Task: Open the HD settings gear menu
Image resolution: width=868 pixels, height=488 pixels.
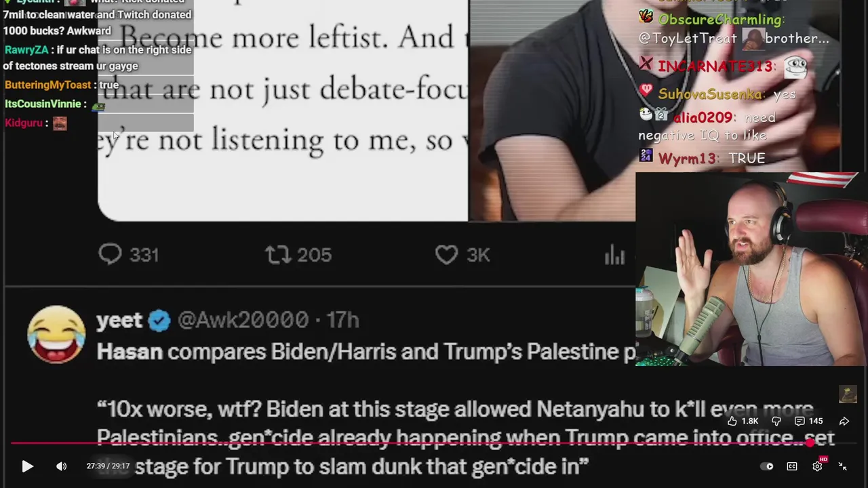Action: [818, 466]
